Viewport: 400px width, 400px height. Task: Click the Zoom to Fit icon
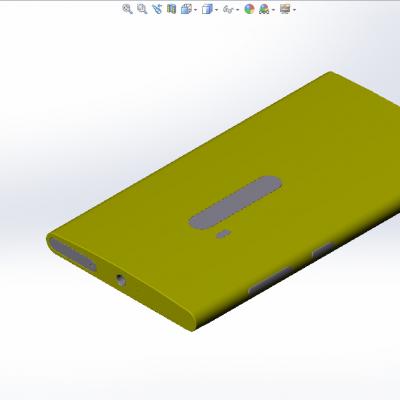[x=127, y=9]
